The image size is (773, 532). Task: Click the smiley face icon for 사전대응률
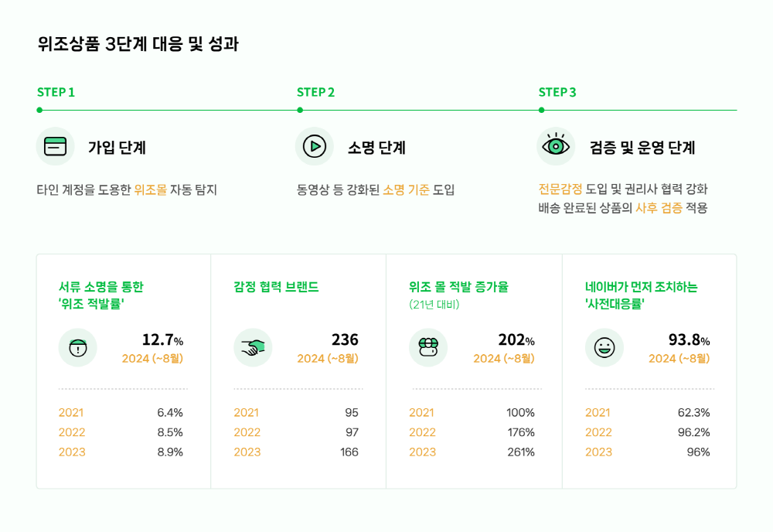coord(604,348)
